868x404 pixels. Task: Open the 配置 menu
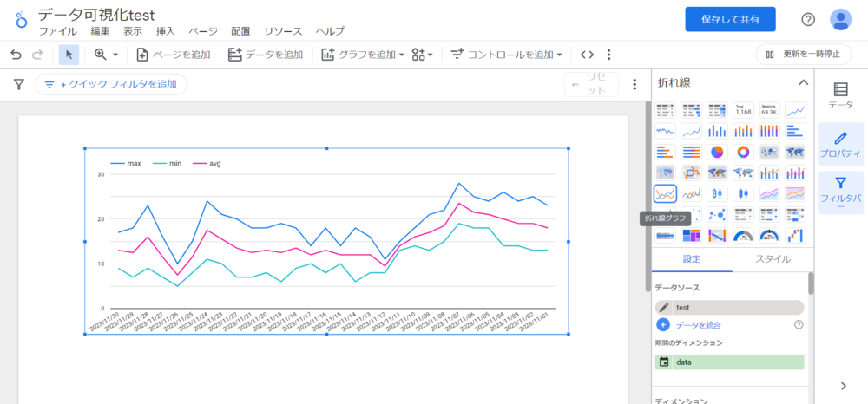[240, 31]
